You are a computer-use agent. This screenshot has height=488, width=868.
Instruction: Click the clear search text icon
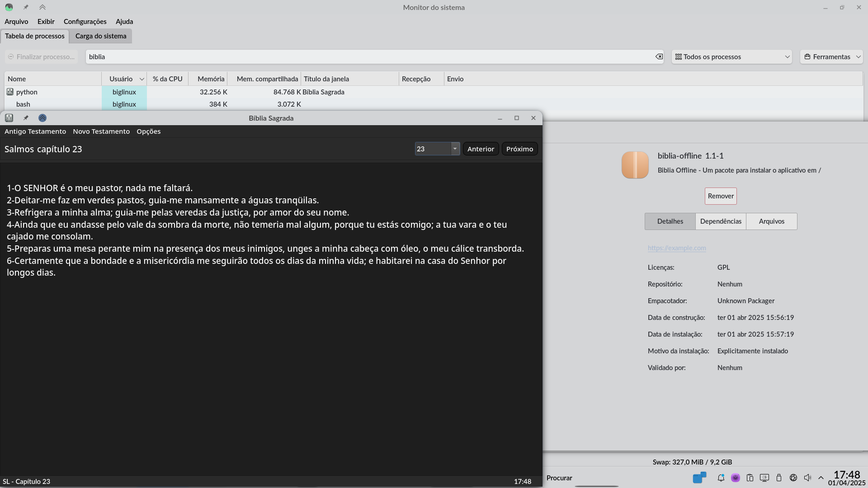pyautogui.click(x=659, y=56)
